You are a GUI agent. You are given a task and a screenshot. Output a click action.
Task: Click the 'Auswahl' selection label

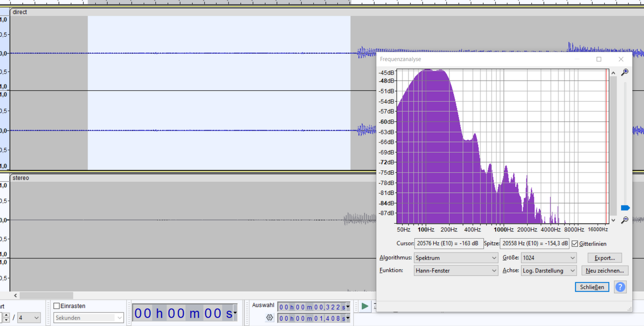point(263,305)
